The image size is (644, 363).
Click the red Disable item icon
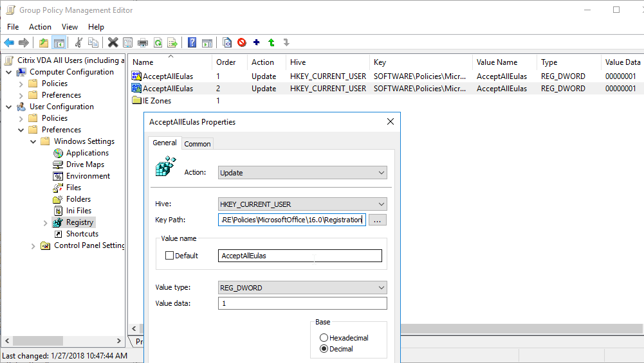point(242,42)
